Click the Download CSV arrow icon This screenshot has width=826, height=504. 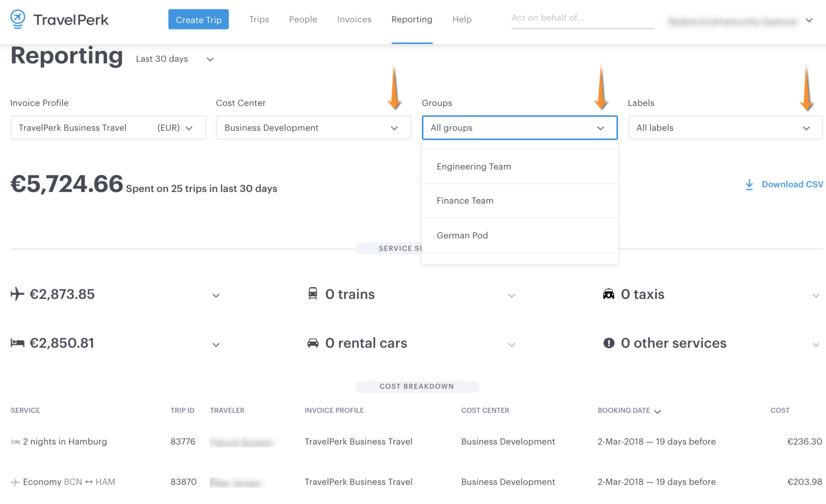[x=749, y=184]
